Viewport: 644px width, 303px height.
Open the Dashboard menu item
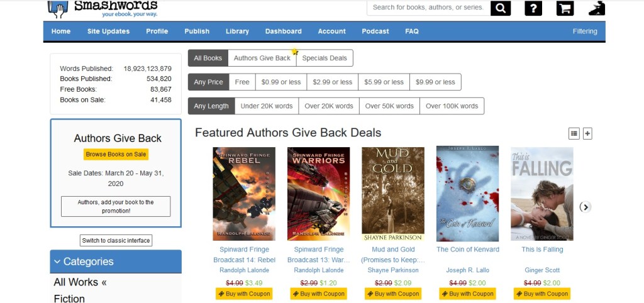[x=283, y=31]
